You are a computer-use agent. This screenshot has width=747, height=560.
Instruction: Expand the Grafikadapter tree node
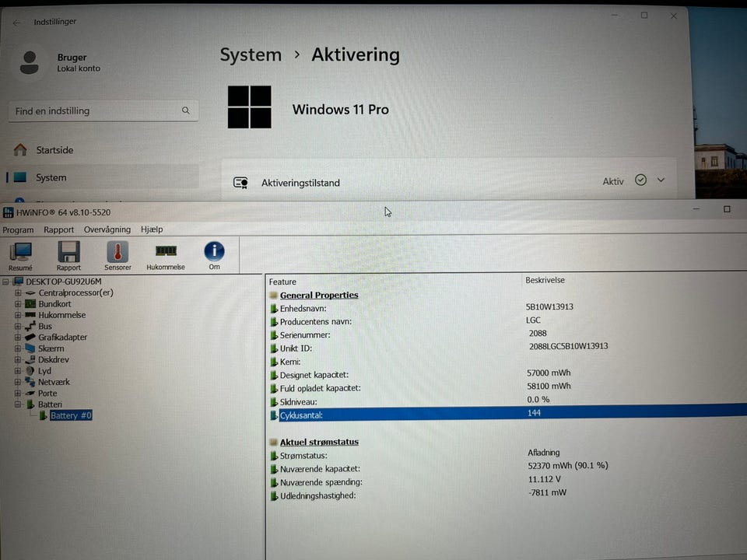18,337
